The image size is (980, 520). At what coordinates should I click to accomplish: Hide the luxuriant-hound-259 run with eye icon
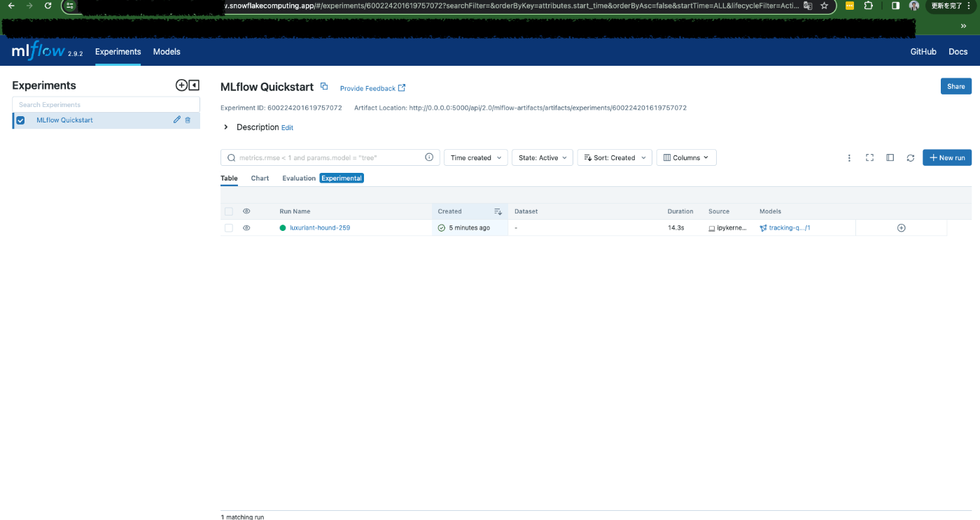pyautogui.click(x=246, y=227)
